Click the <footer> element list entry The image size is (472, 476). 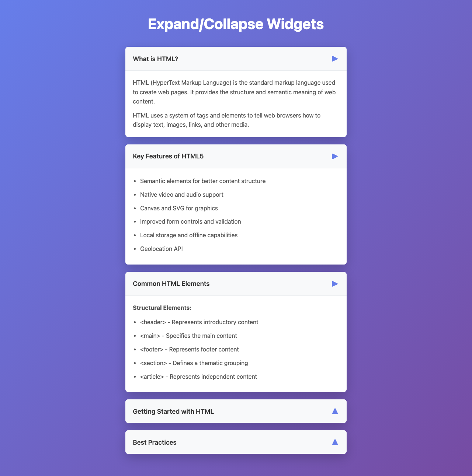click(190, 349)
